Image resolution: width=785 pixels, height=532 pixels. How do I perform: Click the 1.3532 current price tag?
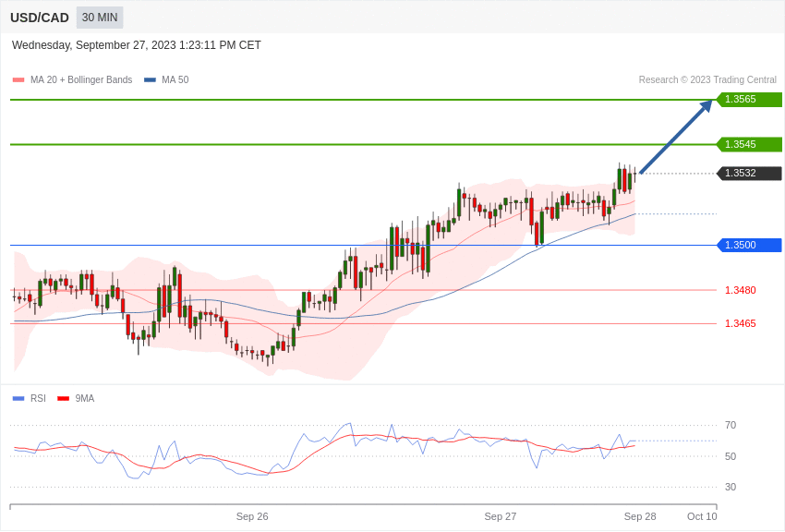[750, 173]
